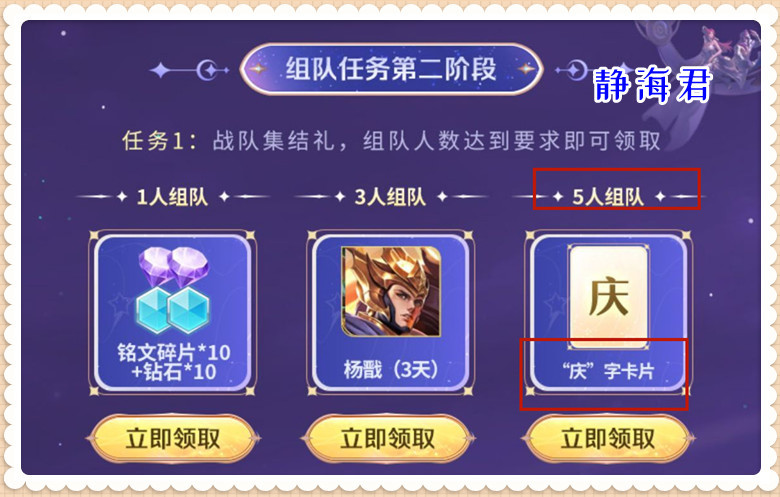Open the 杨戬 hero portrait

391,291
